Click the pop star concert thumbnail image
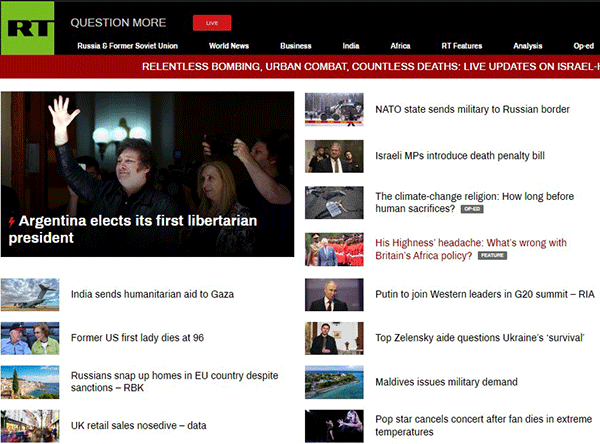Image resolution: width=600 pixels, height=444 pixels. click(334, 425)
